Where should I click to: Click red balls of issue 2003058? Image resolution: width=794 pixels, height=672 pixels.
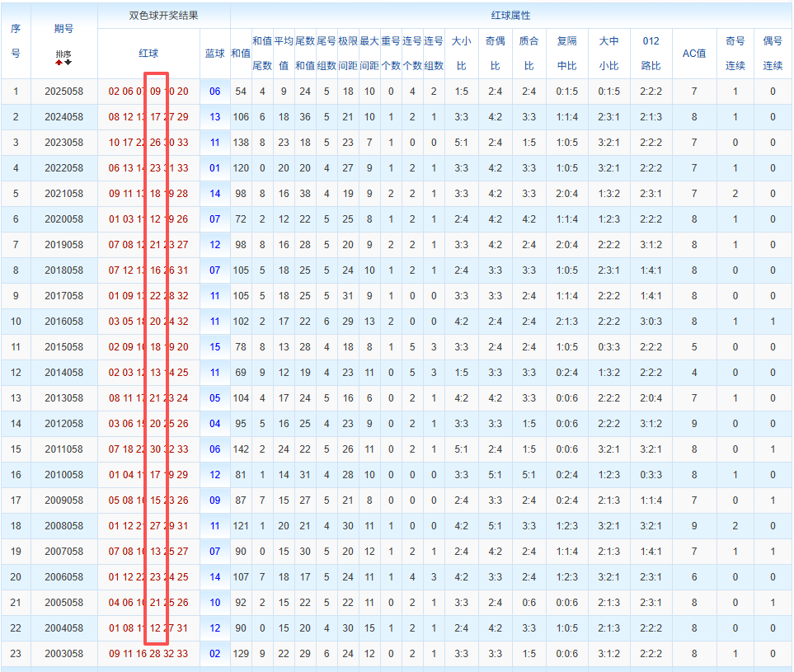tap(148, 654)
